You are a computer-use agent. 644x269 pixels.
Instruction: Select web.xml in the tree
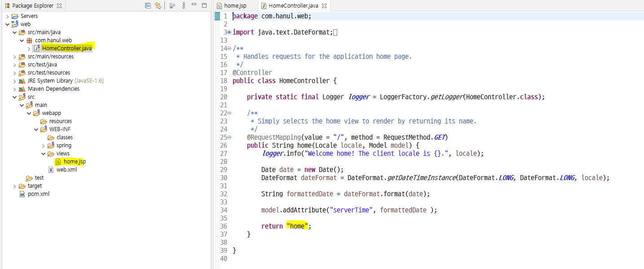point(66,170)
